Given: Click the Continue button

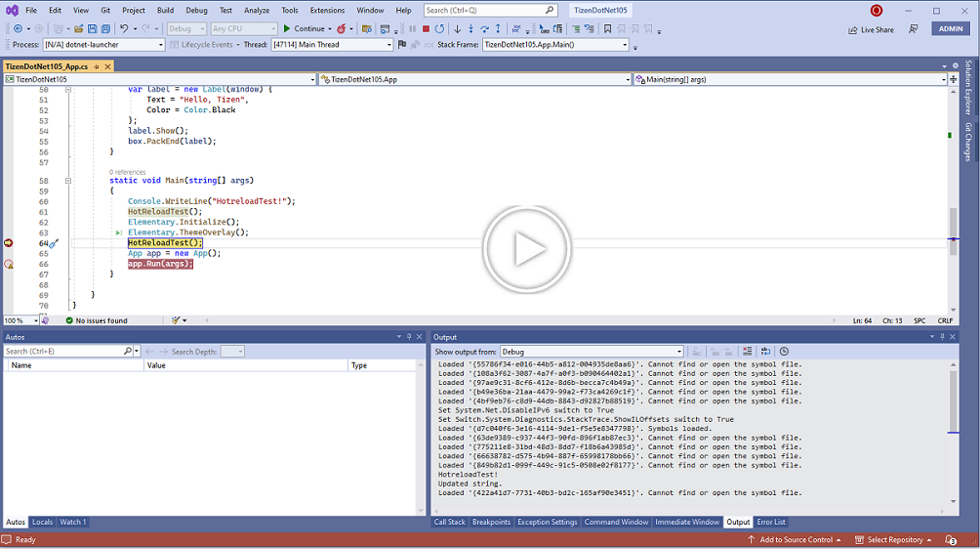Looking at the screenshot, I should pos(305,29).
